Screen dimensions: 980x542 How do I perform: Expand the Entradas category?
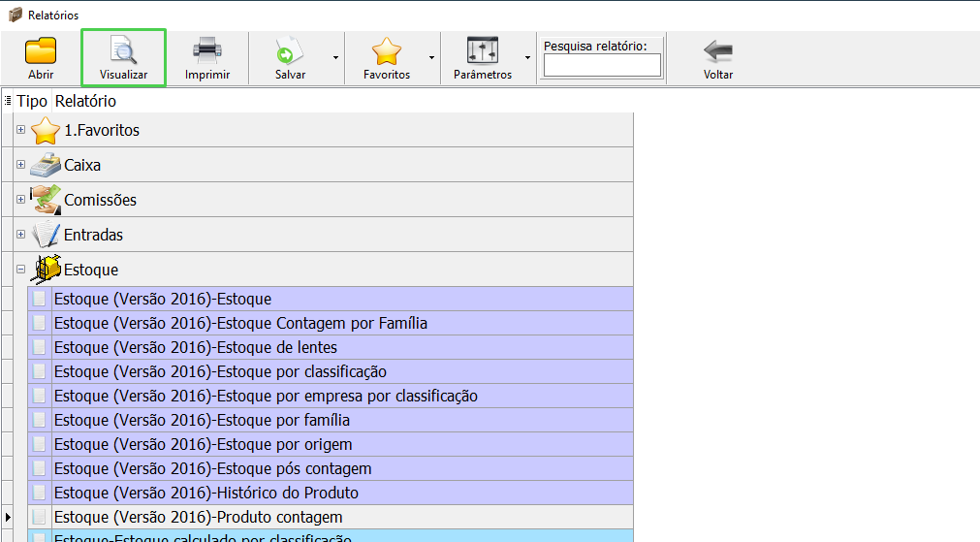pyautogui.click(x=20, y=235)
